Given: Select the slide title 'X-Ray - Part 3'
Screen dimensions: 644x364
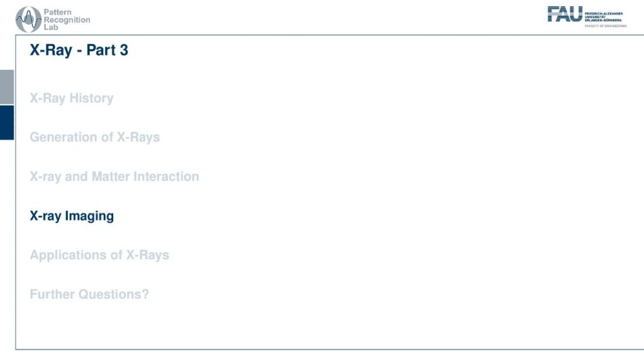Looking at the screenshot, I should click(79, 50).
